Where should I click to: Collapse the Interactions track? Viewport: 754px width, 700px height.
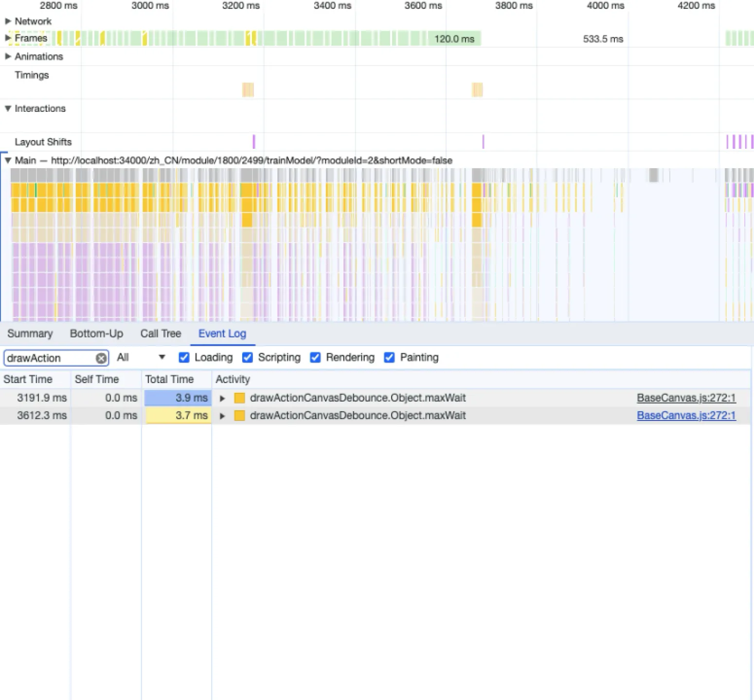point(8,108)
